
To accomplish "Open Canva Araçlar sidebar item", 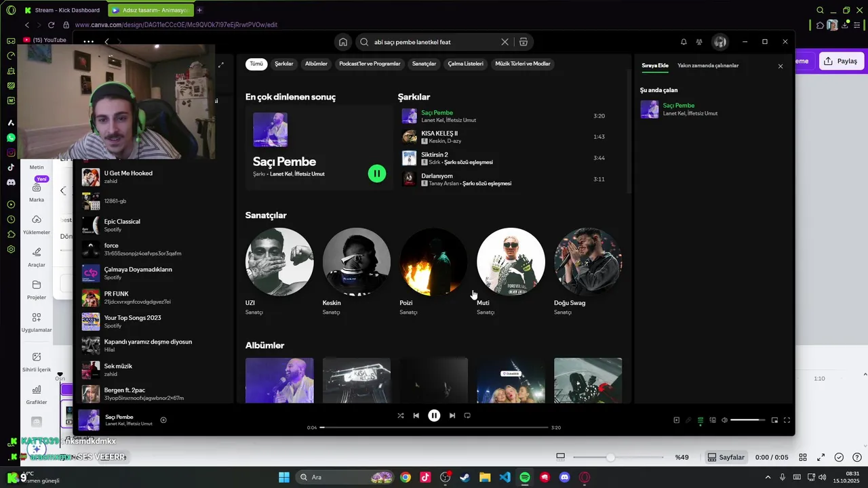I will tap(37, 256).
